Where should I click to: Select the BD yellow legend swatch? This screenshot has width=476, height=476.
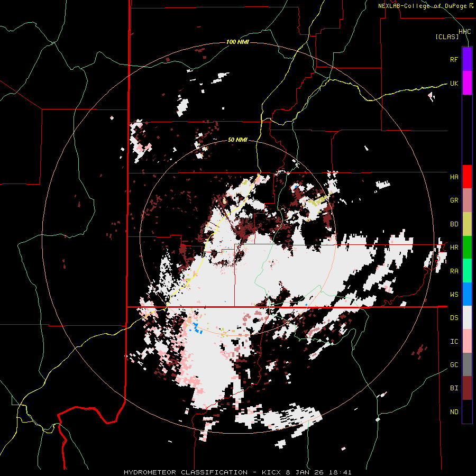click(x=467, y=224)
